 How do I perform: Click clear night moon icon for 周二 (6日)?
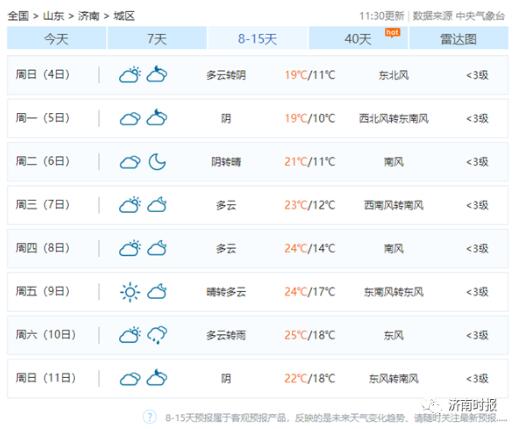(x=157, y=162)
